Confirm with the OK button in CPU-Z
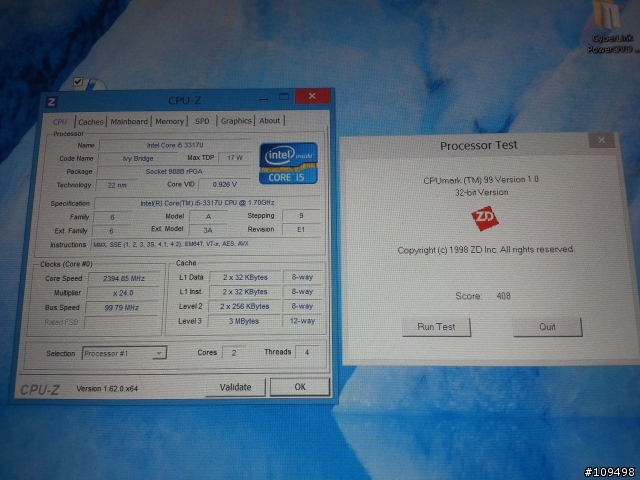 coord(300,387)
